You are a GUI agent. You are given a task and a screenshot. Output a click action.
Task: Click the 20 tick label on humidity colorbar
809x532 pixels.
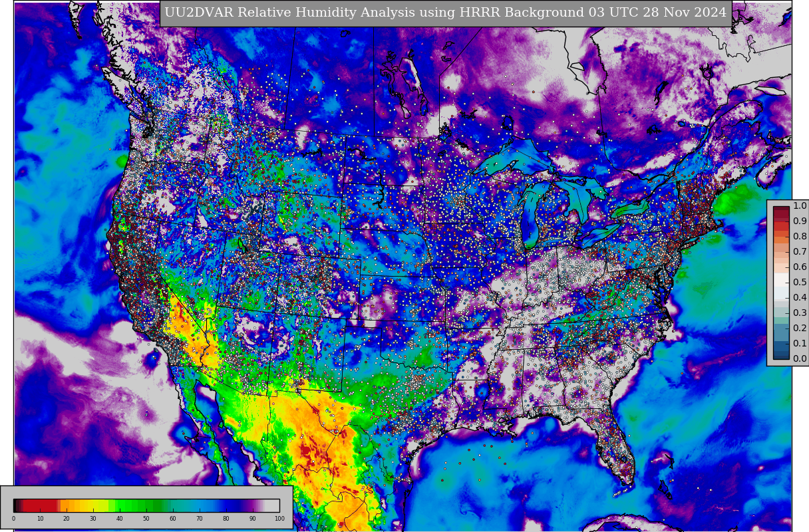pos(67,519)
